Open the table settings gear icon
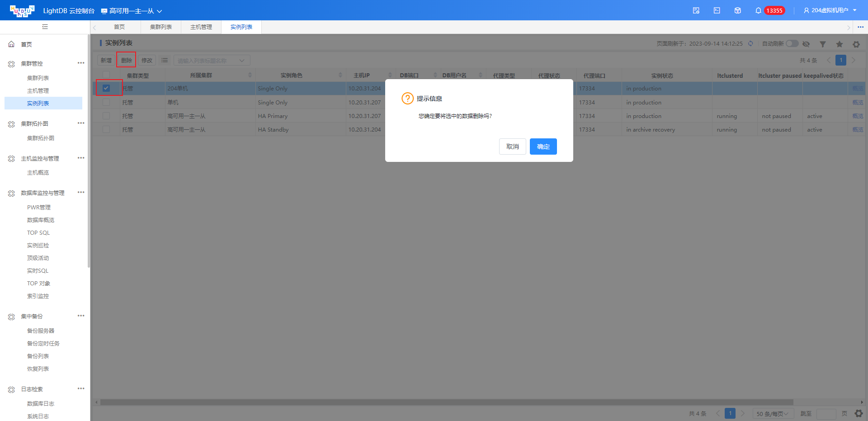Viewport: 868px width, 421px height. (856, 44)
